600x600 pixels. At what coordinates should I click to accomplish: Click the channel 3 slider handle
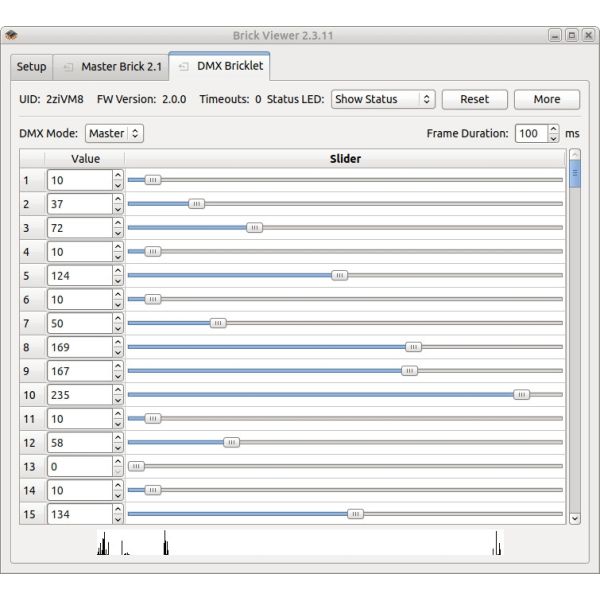(x=254, y=228)
